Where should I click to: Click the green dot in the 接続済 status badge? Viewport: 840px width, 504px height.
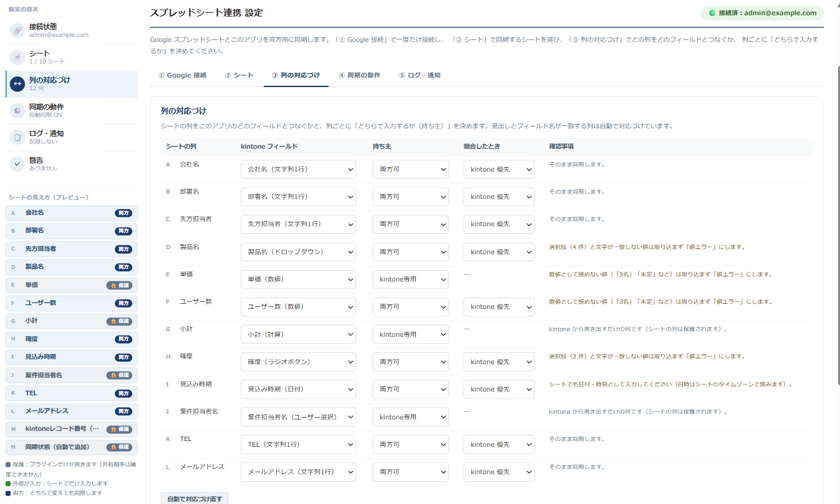tap(712, 13)
